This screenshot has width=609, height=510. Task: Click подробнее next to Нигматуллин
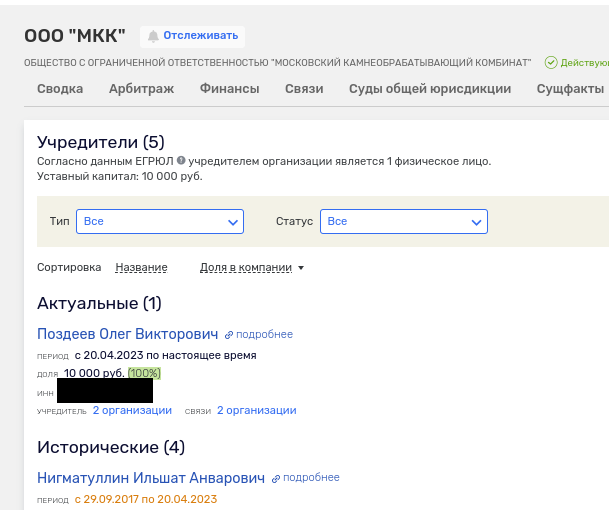[311, 477]
